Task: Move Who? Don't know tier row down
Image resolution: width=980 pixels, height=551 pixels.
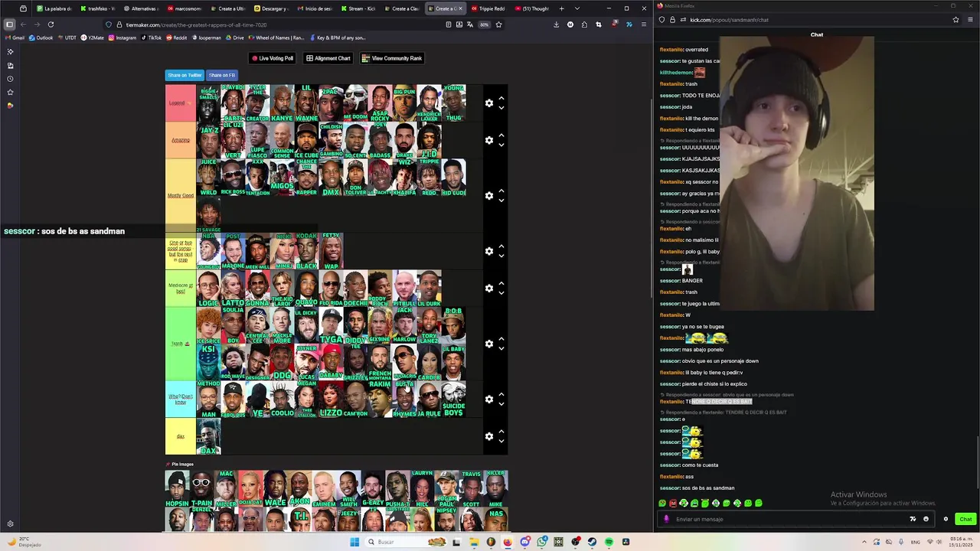Action: point(501,404)
